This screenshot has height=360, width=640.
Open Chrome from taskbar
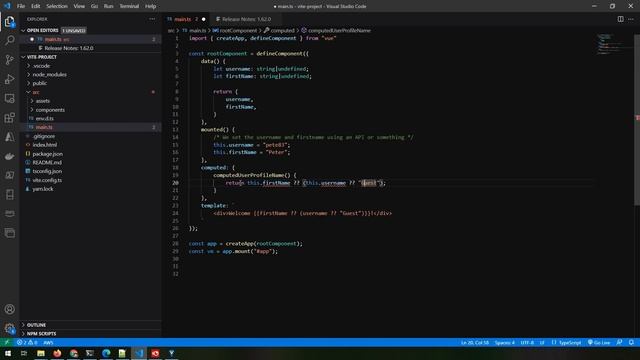[73, 353]
